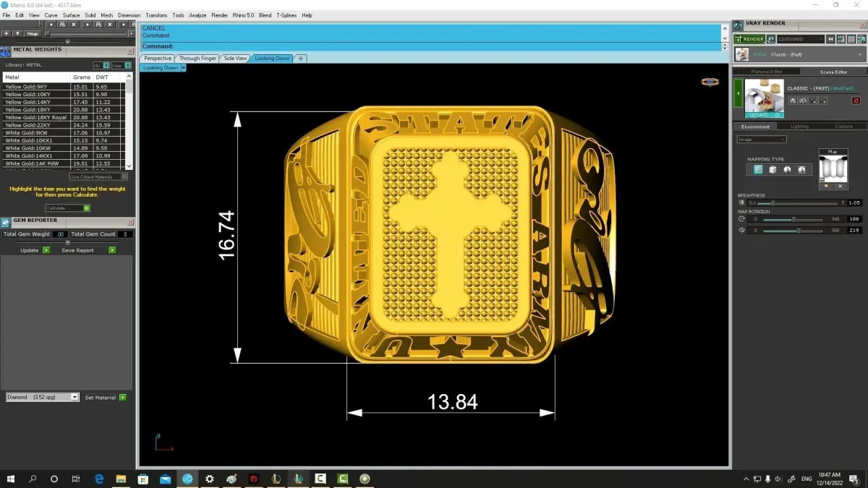Switch to the Scene Editor tab

click(x=833, y=72)
